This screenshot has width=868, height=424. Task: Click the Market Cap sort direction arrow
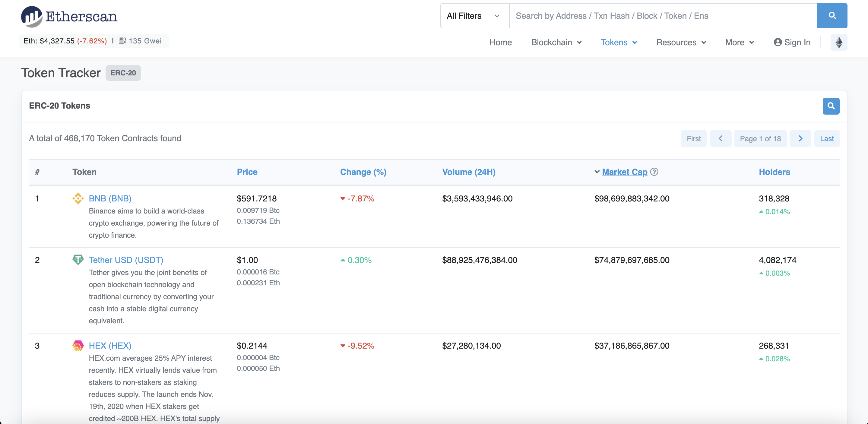pos(597,172)
